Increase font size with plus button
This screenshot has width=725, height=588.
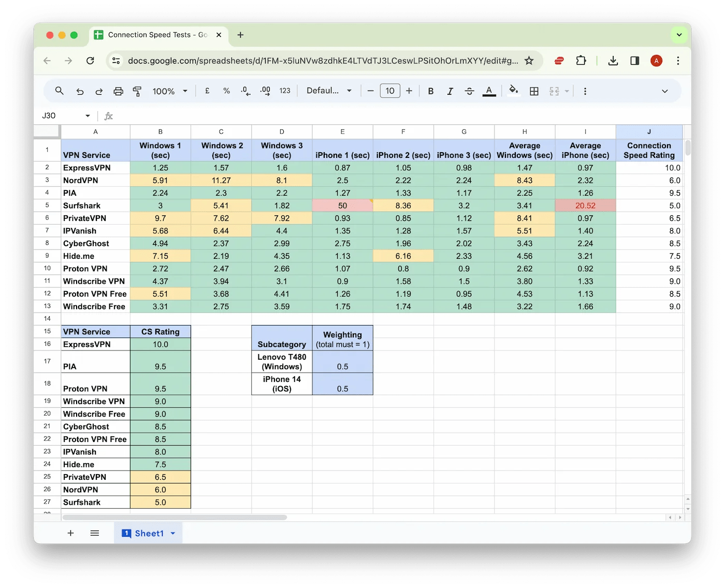(409, 91)
